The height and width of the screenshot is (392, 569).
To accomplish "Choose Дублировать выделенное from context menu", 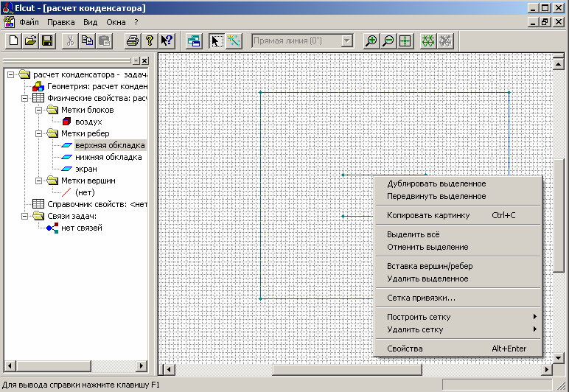I will pyautogui.click(x=436, y=183).
